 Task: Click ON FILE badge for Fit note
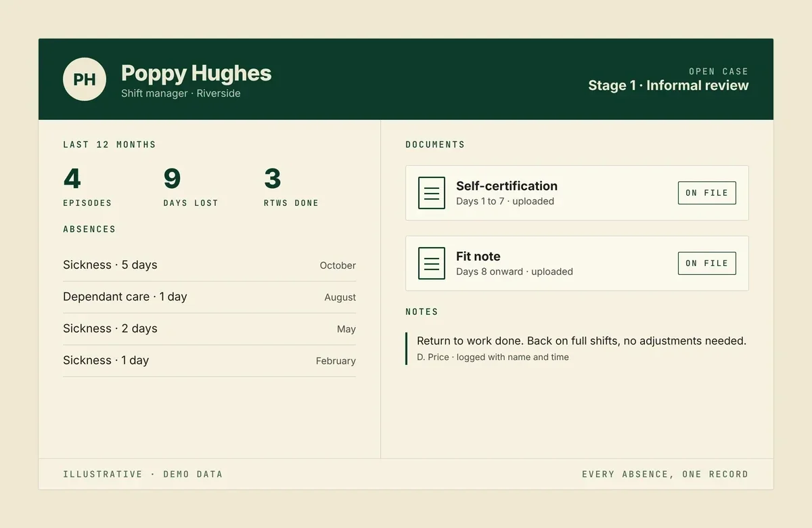[x=707, y=263]
